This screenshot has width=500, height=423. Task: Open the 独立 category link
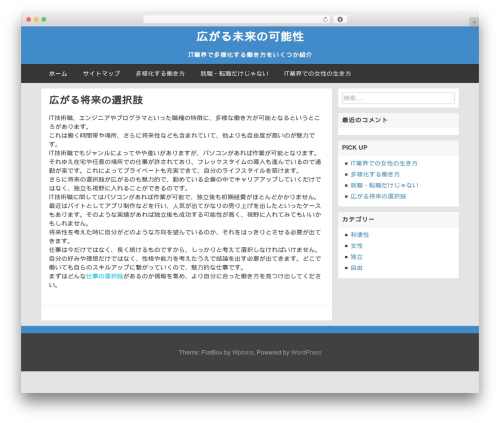point(357,257)
